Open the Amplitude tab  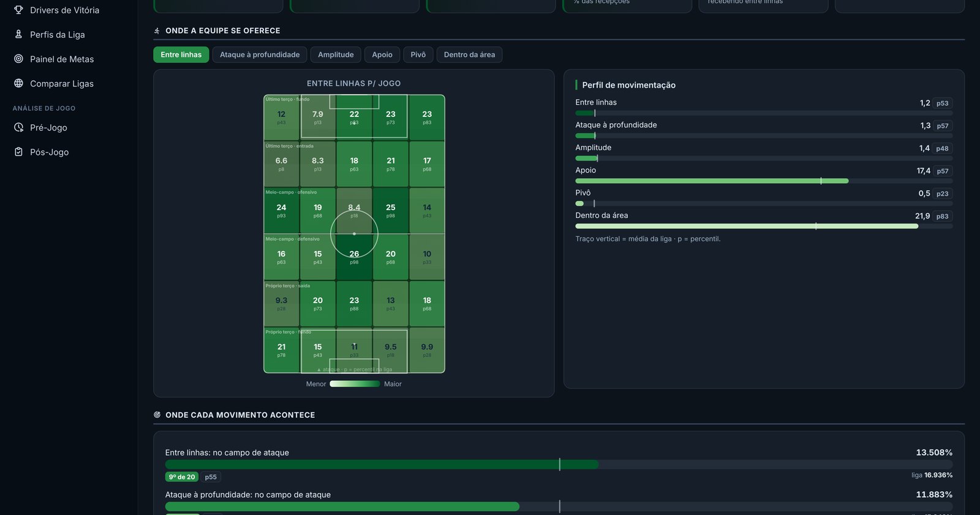tap(336, 55)
